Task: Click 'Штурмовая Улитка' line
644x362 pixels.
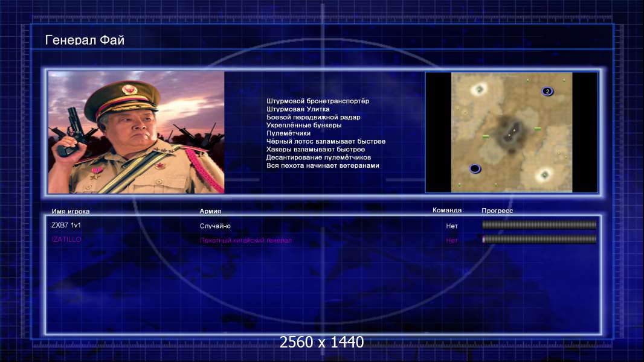Action: coord(298,109)
